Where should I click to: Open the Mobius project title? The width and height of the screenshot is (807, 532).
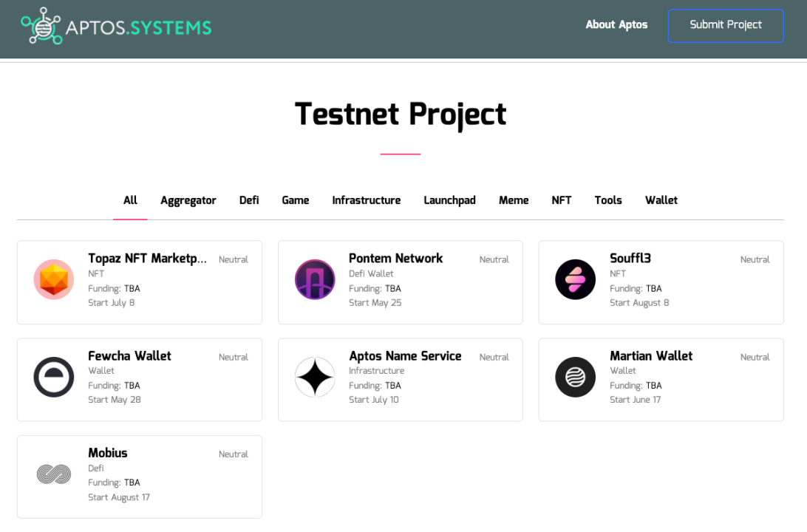(x=108, y=453)
